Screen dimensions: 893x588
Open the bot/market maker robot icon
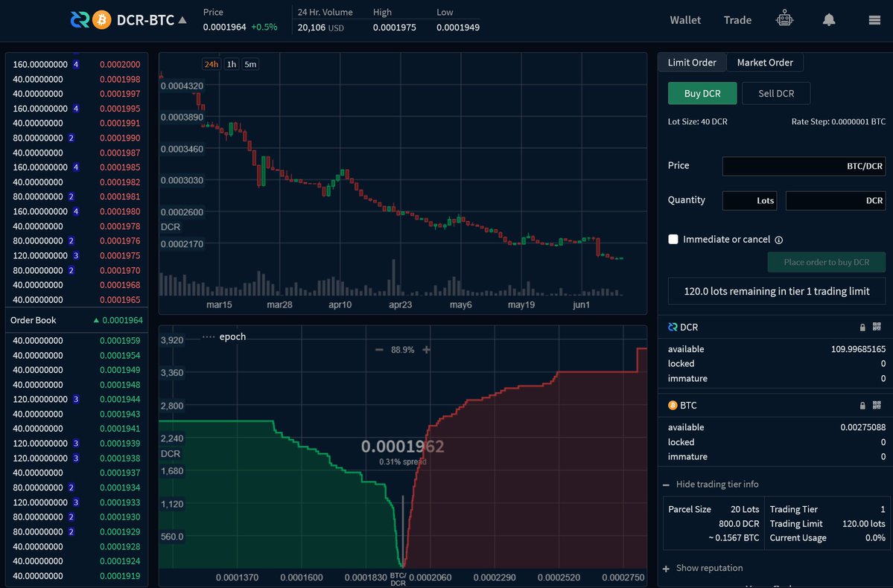[784, 19]
